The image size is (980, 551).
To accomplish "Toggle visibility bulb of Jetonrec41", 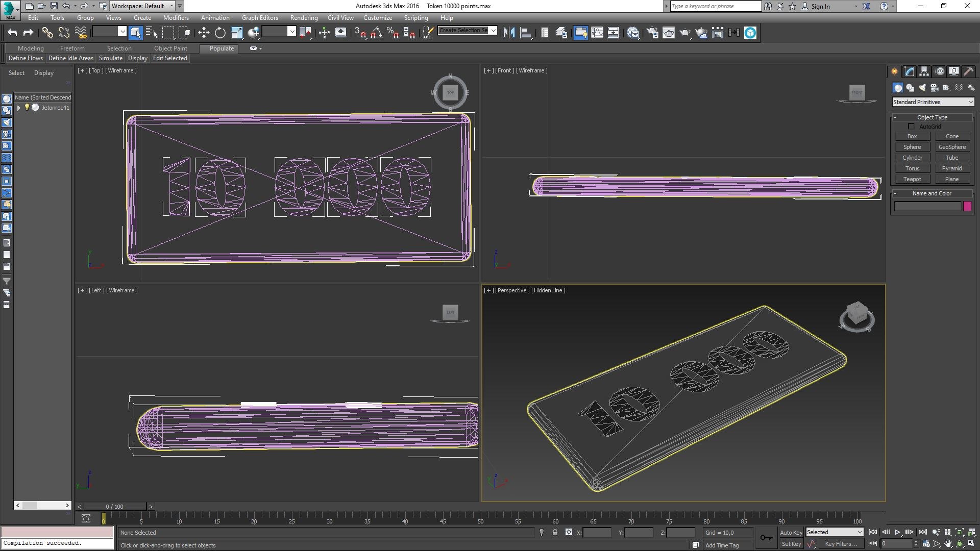I will [x=27, y=107].
